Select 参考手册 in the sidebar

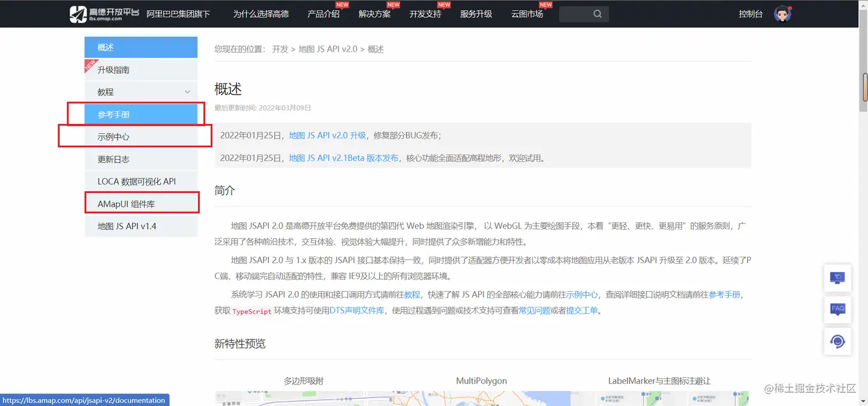tap(141, 114)
